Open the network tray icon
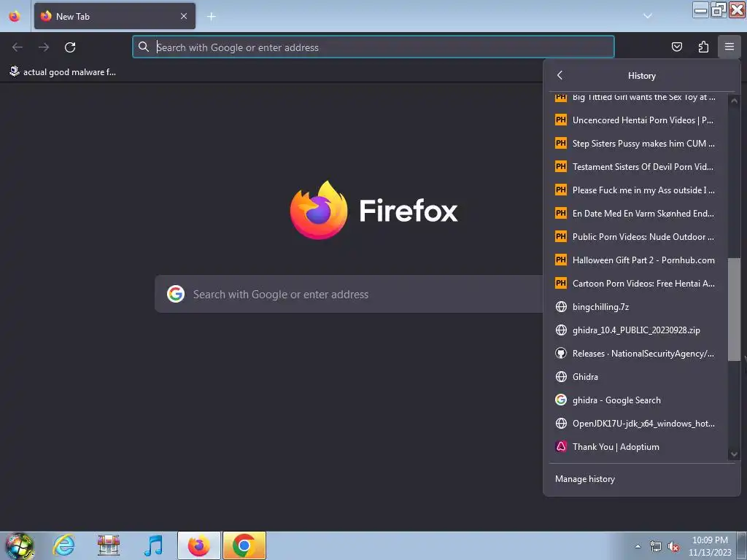The height and width of the screenshot is (560, 747). [x=656, y=547]
